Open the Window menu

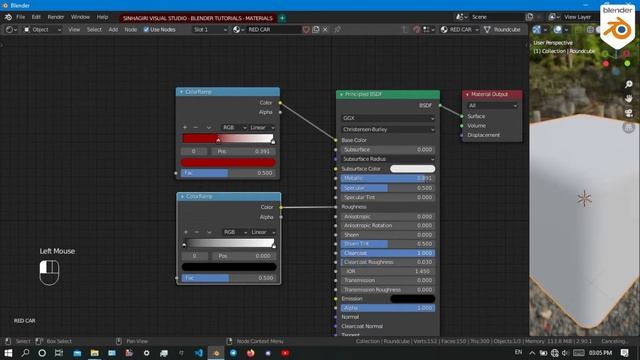point(80,17)
